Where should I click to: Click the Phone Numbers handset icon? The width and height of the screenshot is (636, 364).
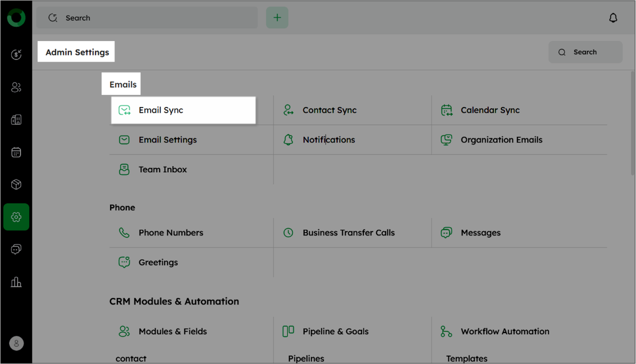point(124,233)
